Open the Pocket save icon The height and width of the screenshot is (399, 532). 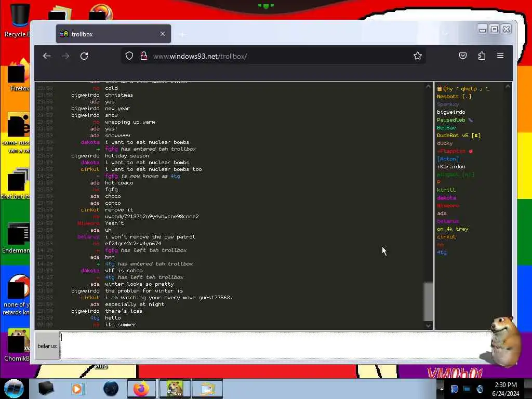point(463,56)
